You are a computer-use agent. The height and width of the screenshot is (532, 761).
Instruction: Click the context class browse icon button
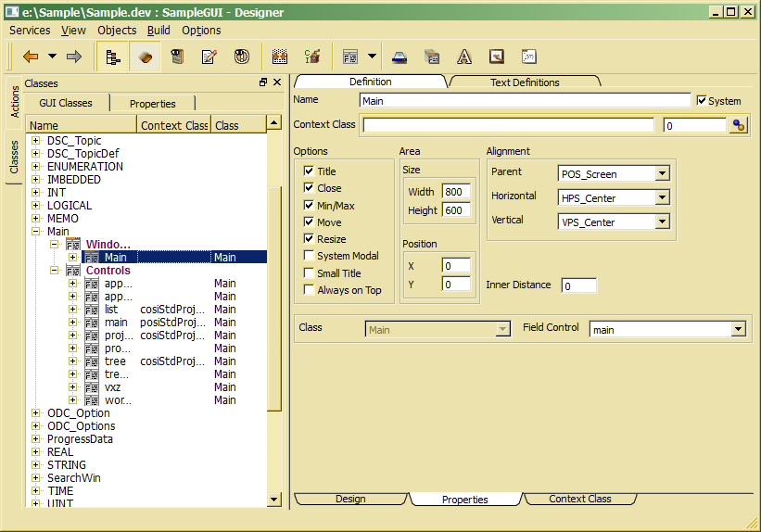pos(739,125)
